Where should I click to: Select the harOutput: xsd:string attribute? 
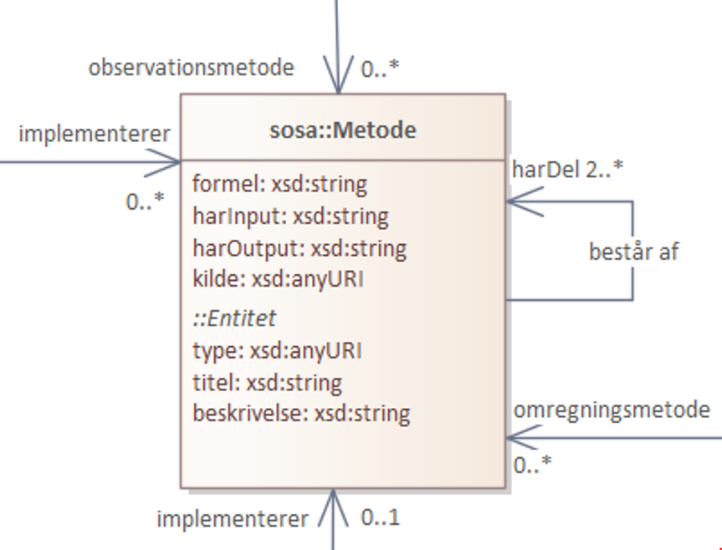tap(299, 248)
